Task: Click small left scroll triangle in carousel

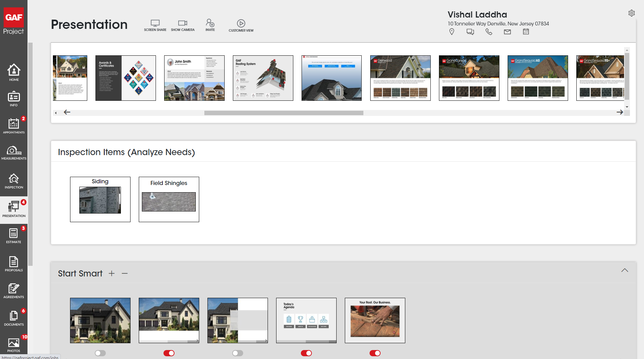Action: [x=56, y=113]
